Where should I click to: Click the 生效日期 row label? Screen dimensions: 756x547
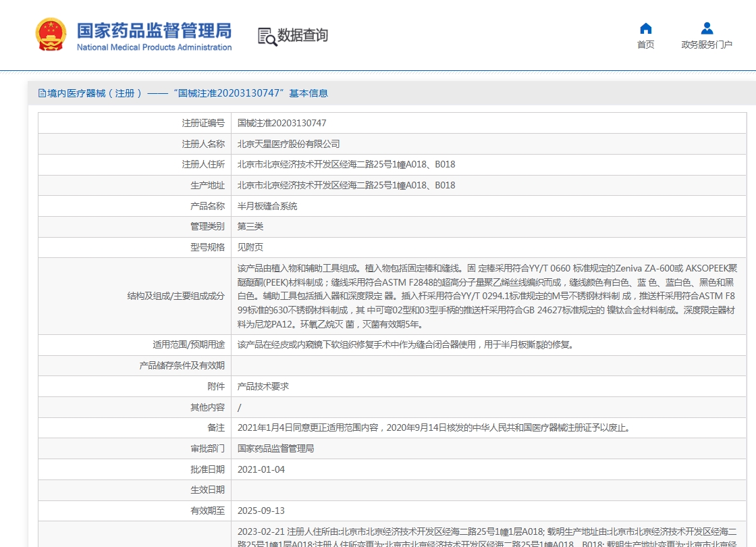coord(207,490)
